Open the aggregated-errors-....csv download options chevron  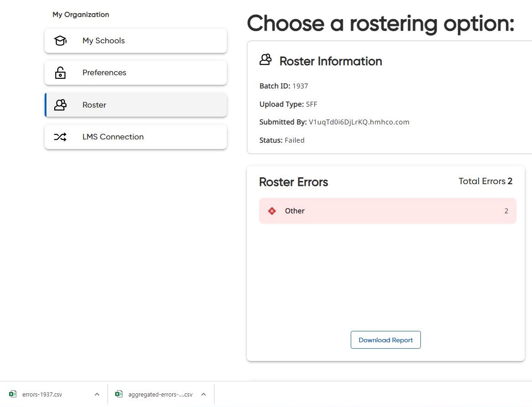point(203,394)
